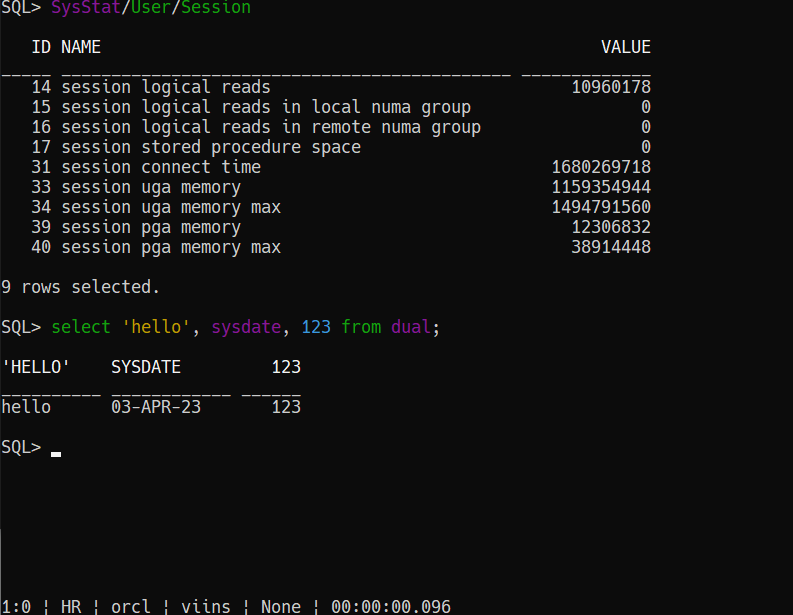Image resolution: width=793 pixels, height=615 pixels.
Task: Click the '9 rows selected.' message
Action: click(x=80, y=287)
